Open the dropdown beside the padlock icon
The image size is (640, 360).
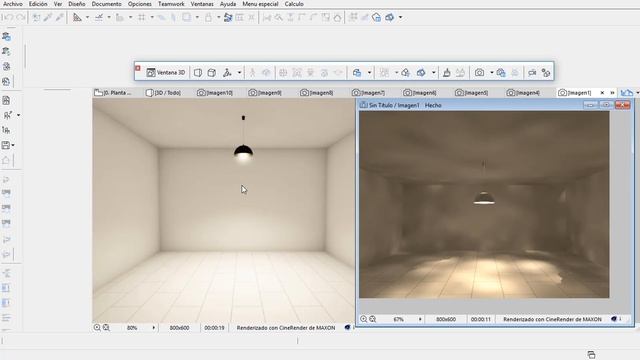(x=218, y=18)
